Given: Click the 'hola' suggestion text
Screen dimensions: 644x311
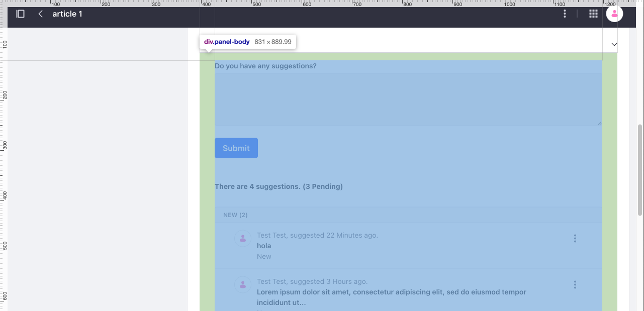Looking at the screenshot, I should (x=264, y=246).
